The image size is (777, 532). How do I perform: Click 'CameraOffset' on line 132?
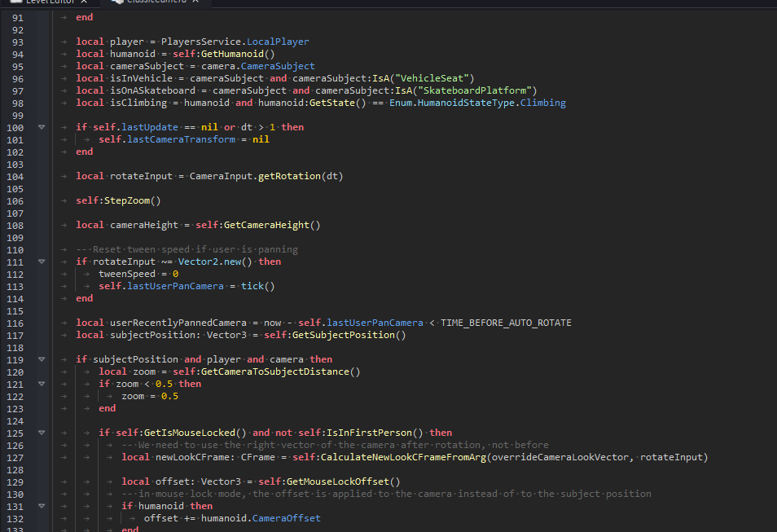click(x=287, y=519)
